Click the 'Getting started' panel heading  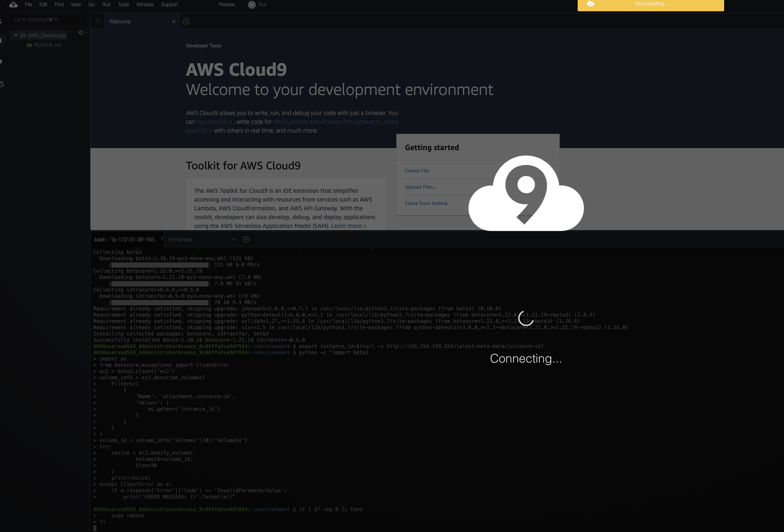pyautogui.click(x=432, y=147)
